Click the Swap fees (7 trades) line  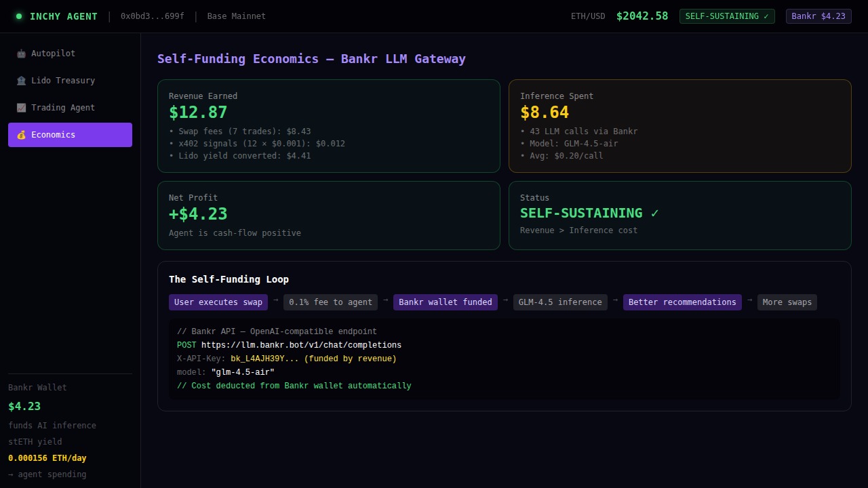240,131
